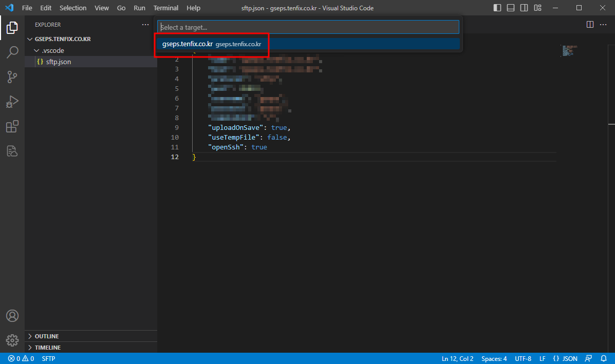Image resolution: width=615 pixels, height=364 pixels.
Task: Toggle Secondary Side Bar layout icon
Action: point(524,8)
